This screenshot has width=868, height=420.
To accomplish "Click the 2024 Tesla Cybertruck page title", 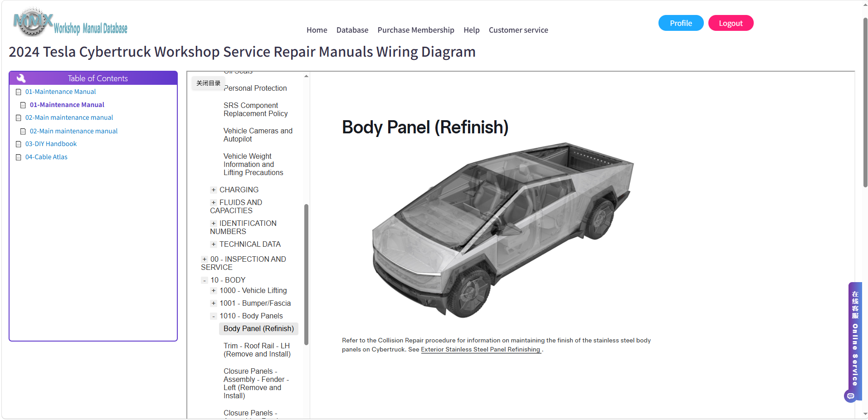I will point(242,52).
